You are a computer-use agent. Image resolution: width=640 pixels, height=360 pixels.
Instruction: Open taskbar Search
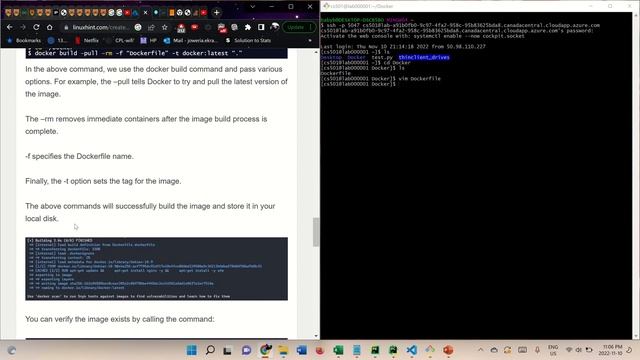coord(210,350)
